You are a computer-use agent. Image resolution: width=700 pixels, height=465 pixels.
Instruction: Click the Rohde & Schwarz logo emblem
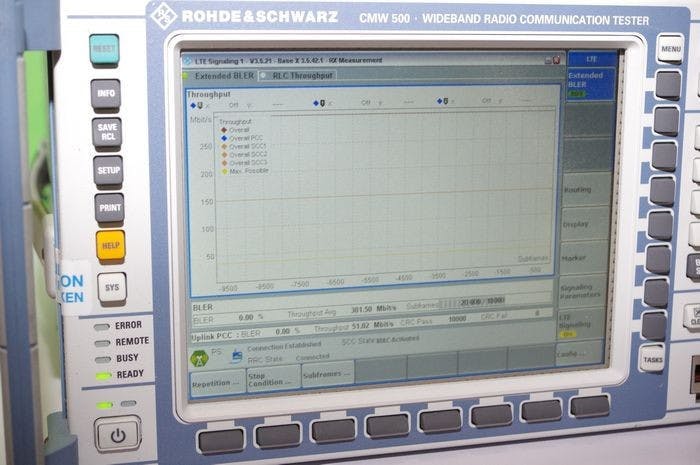(163, 16)
